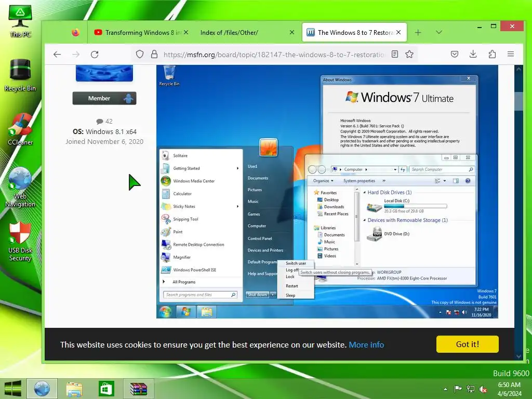This screenshot has width=532, height=399.
Task: Reload the current page
Action: tap(95, 54)
